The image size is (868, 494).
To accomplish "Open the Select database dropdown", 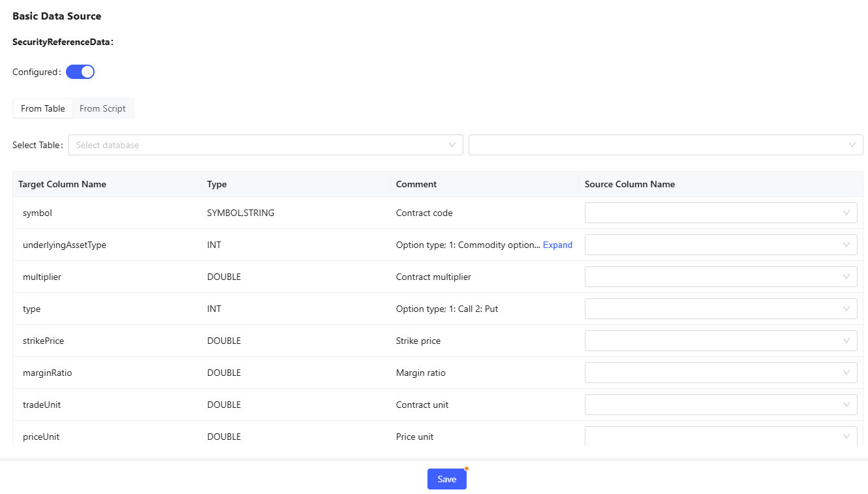I will [261, 145].
